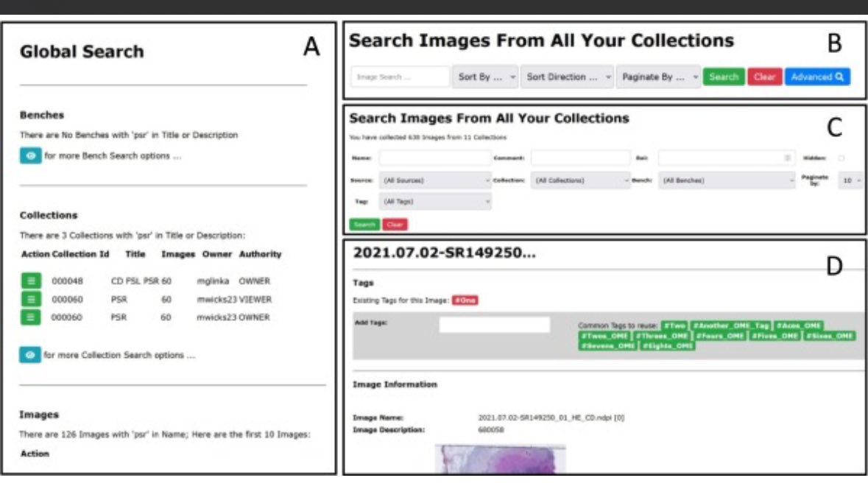
Task: Open action icon for PSR collection owned by mwicks23 as OWNER
Action: 31,317
